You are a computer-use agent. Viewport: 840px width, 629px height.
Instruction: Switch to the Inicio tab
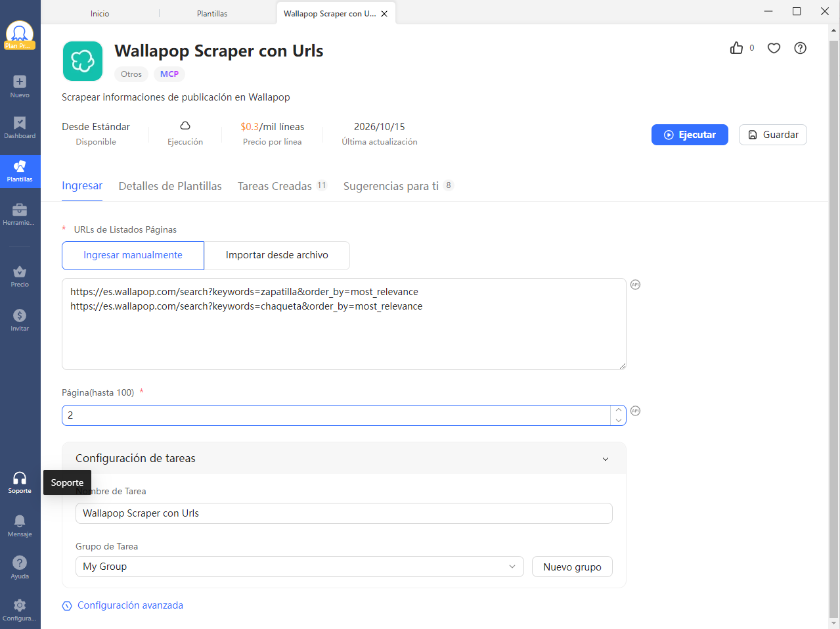tap(100, 14)
